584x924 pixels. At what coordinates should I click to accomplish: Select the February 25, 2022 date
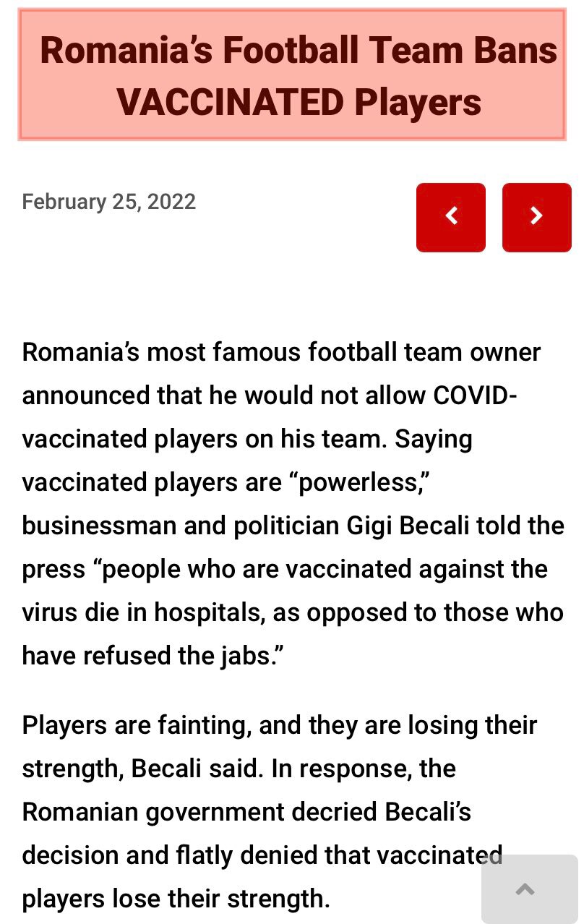point(108,201)
